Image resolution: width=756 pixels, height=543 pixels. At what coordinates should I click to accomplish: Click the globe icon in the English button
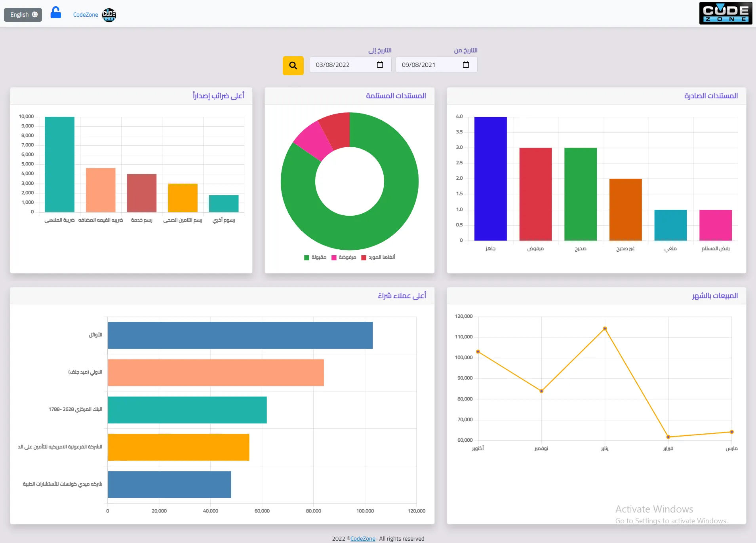35,15
